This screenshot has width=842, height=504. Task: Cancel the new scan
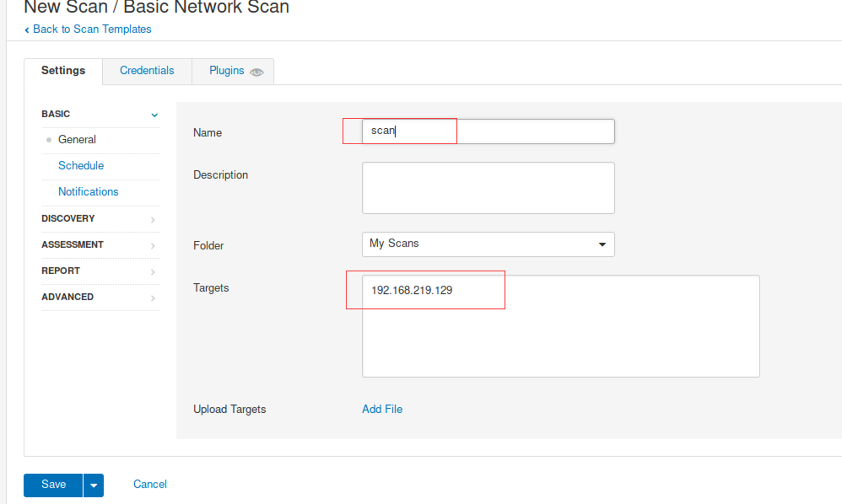coord(150,484)
